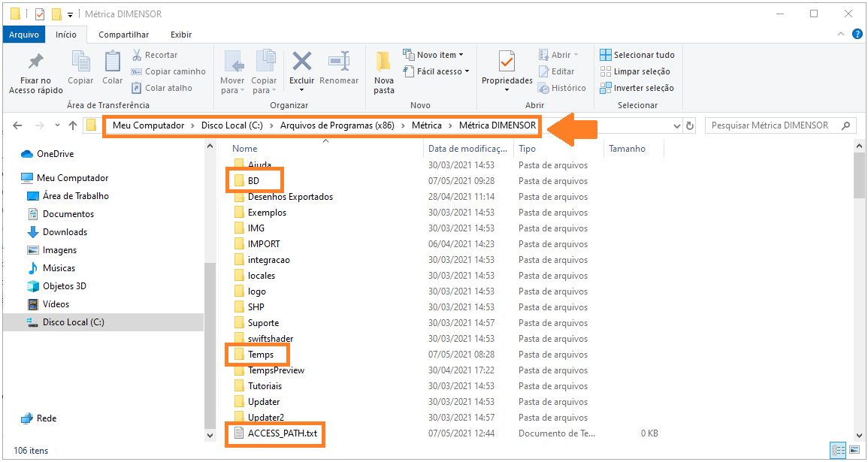
Task: Expand the Novo item dropdown
Action: [x=434, y=55]
